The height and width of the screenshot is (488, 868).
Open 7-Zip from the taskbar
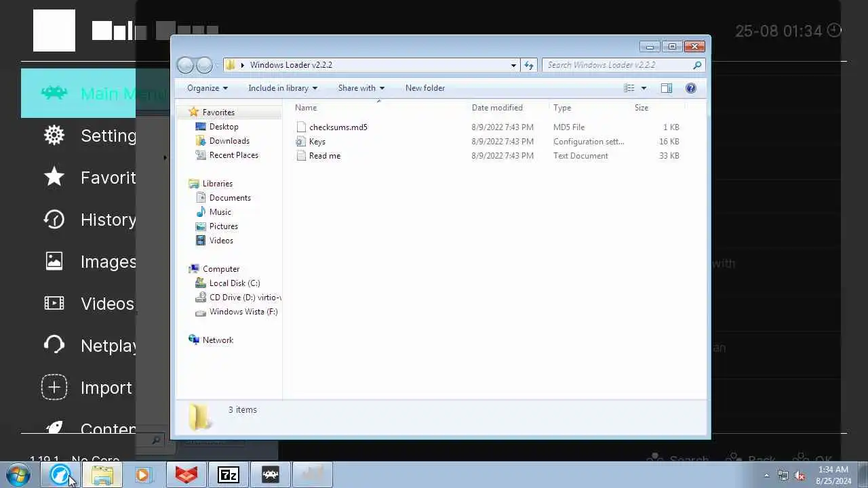(x=229, y=475)
